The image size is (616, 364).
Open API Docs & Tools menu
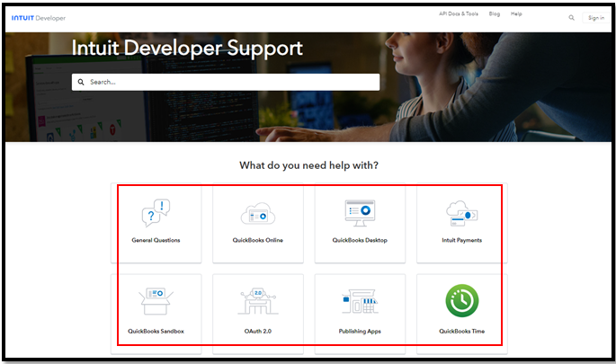[x=459, y=13]
